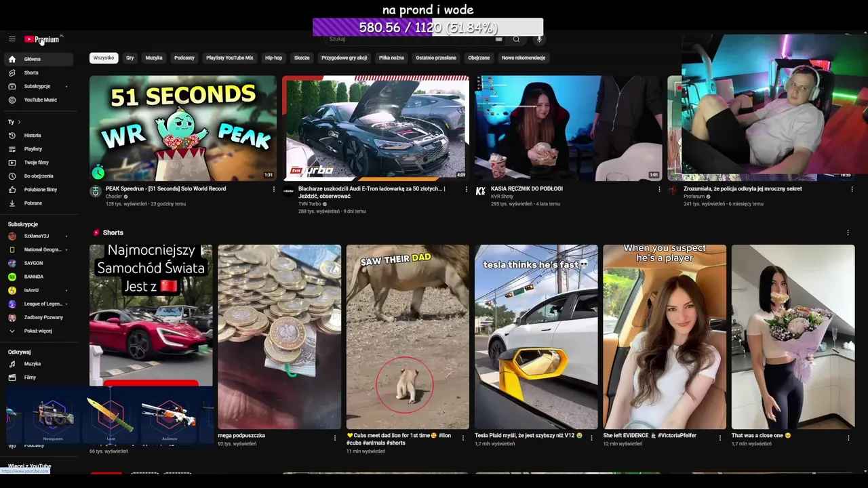Open the SAW THEIR DAD lion short

pos(408,337)
